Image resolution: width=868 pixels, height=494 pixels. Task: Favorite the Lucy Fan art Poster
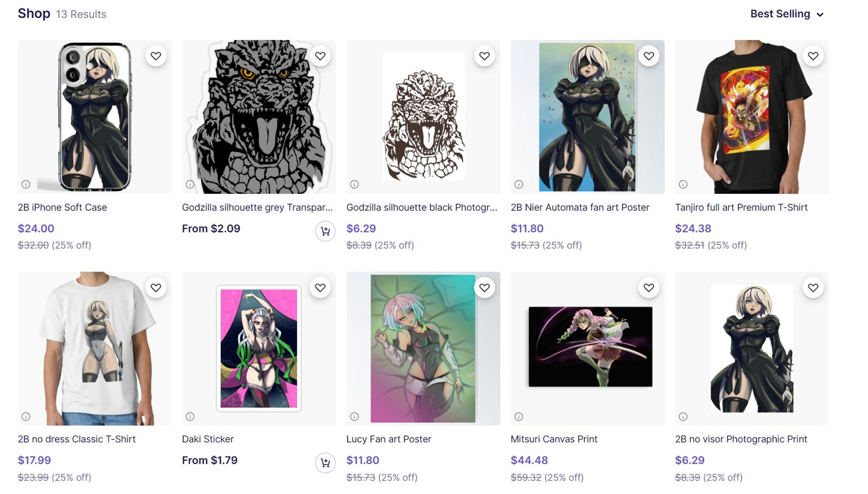click(x=484, y=288)
